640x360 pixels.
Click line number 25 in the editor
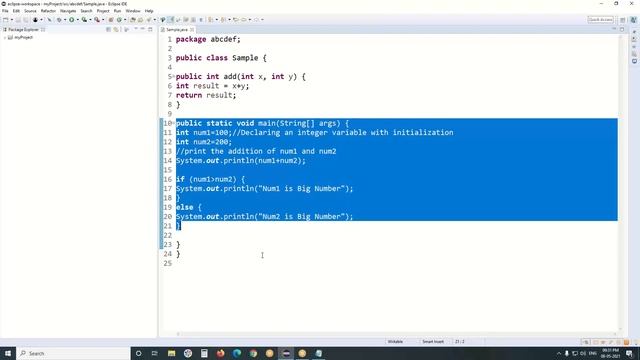pyautogui.click(x=168, y=263)
